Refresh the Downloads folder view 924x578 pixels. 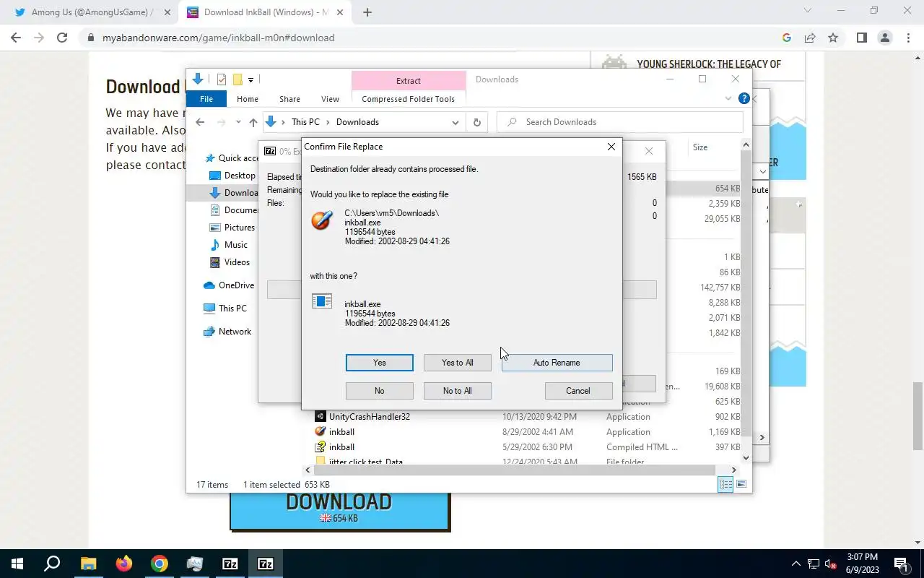point(476,122)
